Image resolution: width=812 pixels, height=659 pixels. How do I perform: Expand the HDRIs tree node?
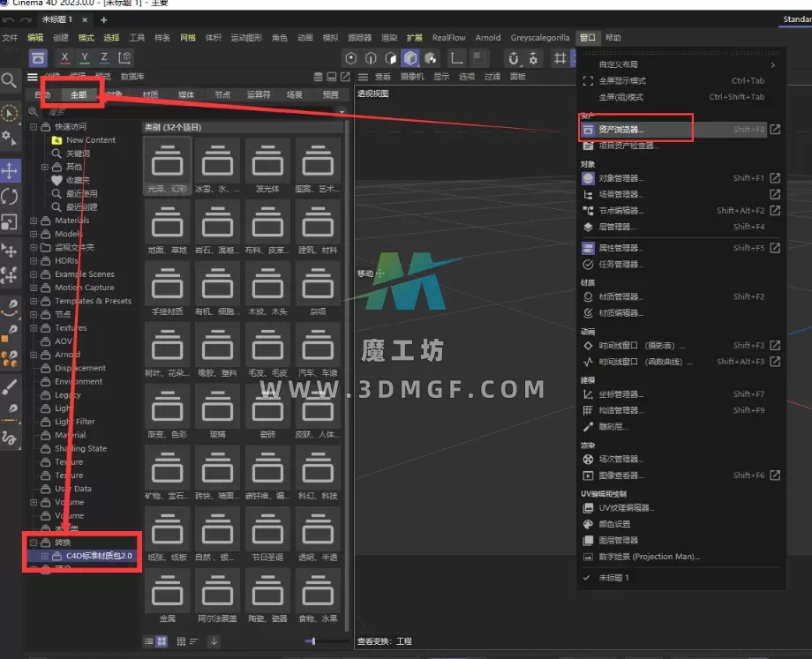point(34,261)
